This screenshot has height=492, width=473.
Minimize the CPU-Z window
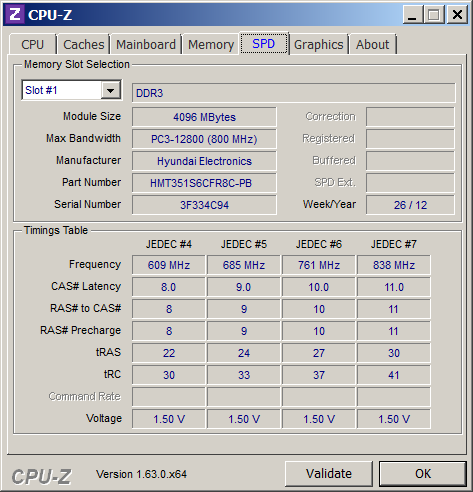(x=413, y=15)
